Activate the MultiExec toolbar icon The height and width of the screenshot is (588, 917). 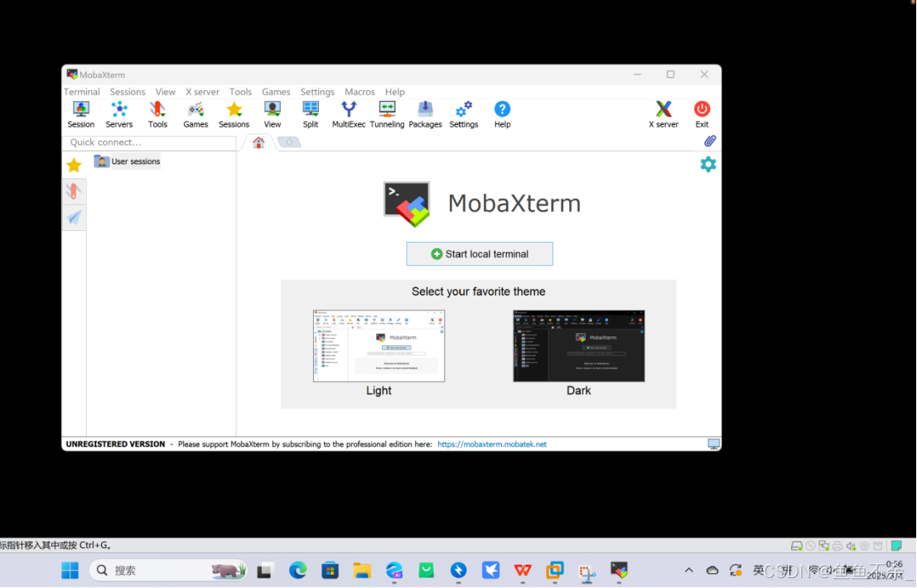349,114
